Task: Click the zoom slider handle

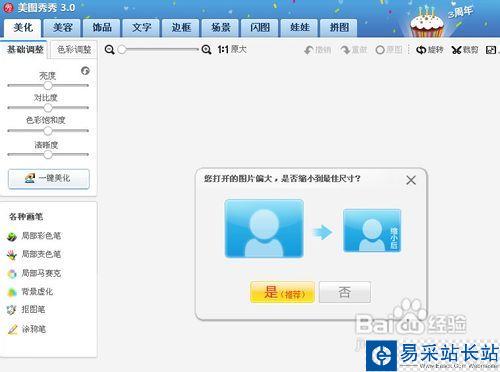Action: [122, 50]
